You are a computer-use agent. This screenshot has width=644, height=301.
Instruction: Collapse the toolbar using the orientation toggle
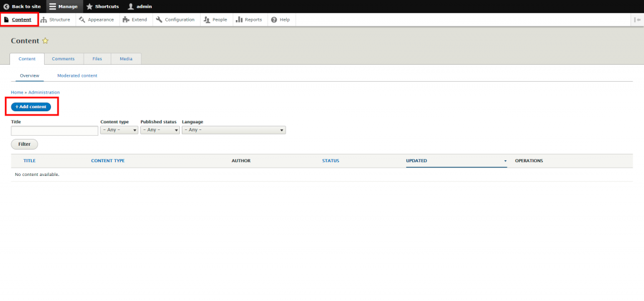[x=637, y=19]
